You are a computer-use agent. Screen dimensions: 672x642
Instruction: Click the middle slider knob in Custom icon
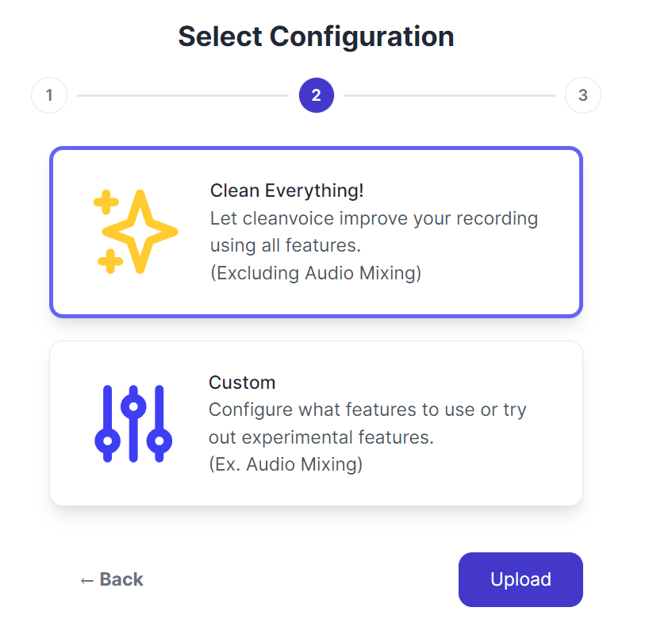pos(133,406)
